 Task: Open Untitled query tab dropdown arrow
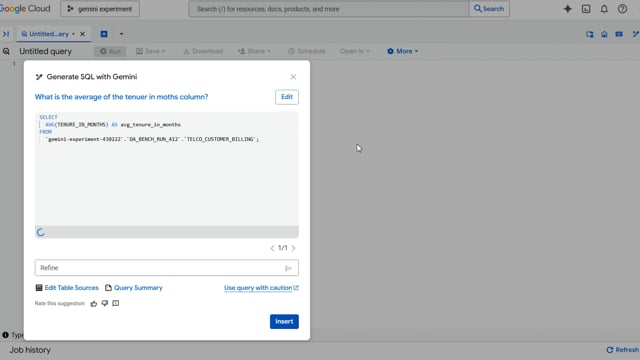73,34
